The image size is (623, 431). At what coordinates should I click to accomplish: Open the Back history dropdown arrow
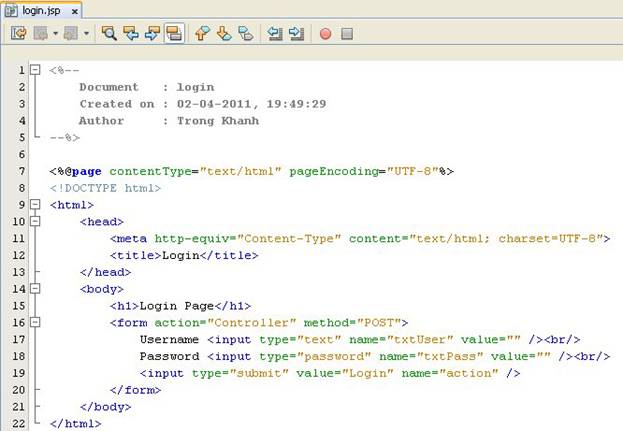56,33
